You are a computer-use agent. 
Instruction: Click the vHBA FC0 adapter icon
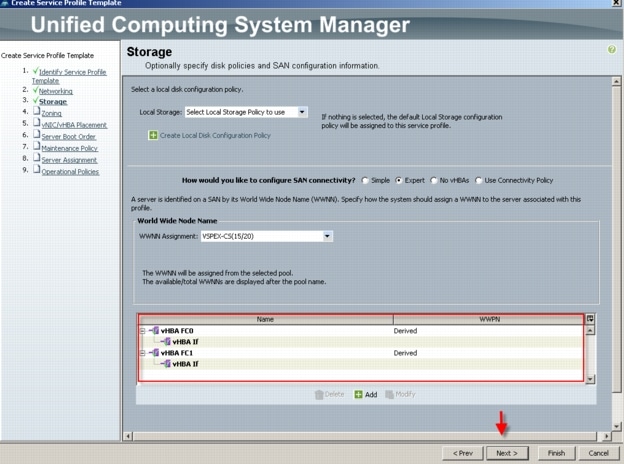156,331
